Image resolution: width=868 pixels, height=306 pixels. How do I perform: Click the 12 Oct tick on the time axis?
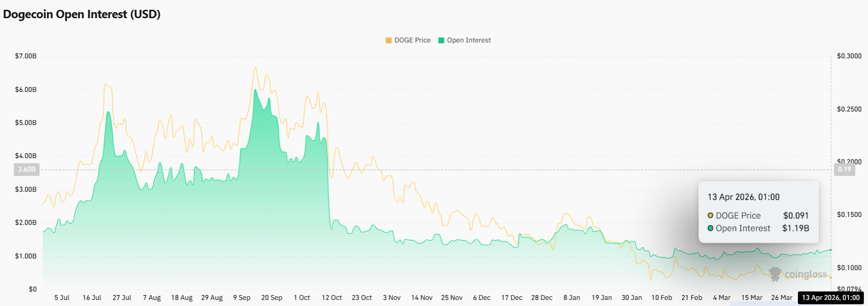coord(332,298)
